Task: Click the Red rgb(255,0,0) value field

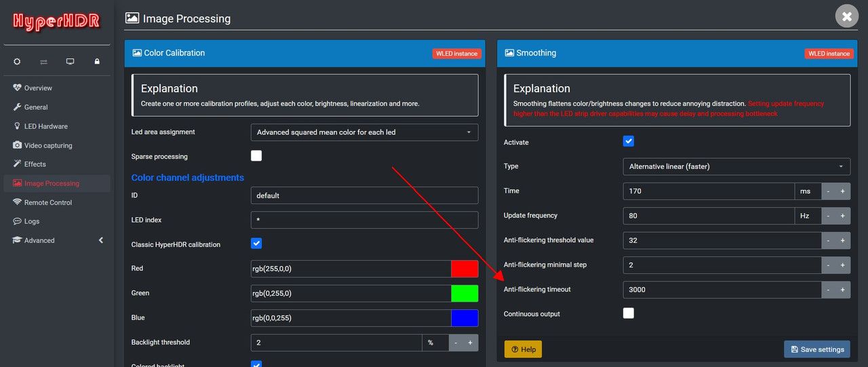Action: [351, 269]
